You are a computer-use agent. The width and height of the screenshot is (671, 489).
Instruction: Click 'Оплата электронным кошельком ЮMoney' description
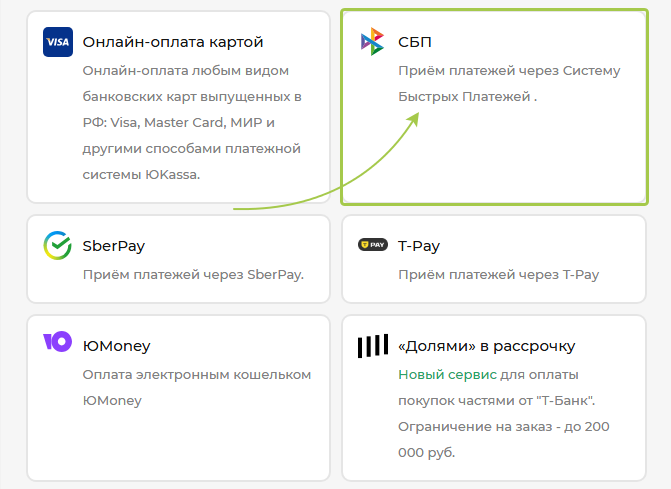[196, 387]
